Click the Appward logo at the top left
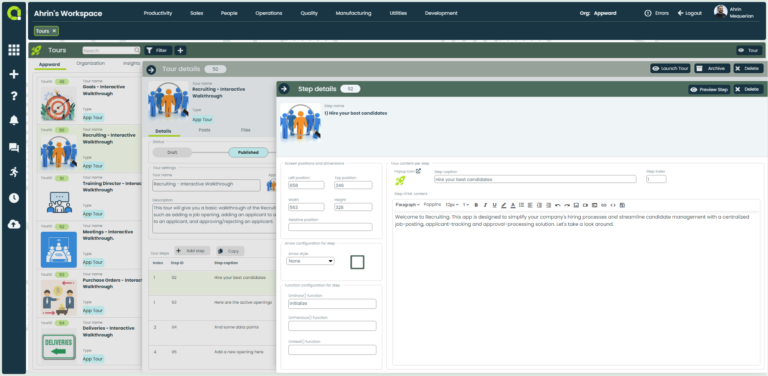The width and height of the screenshot is (768, 376). (14, 13)
